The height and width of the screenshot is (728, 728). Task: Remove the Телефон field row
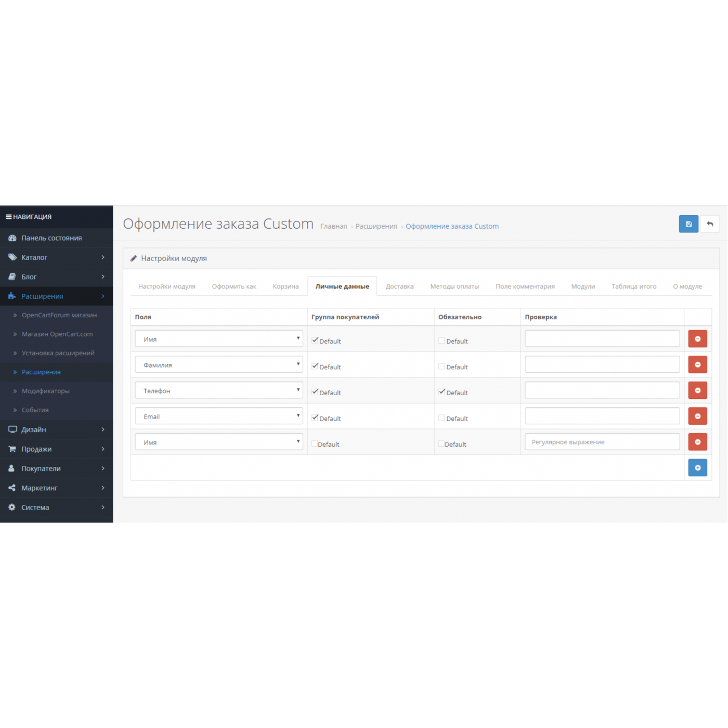click(697, 391)
